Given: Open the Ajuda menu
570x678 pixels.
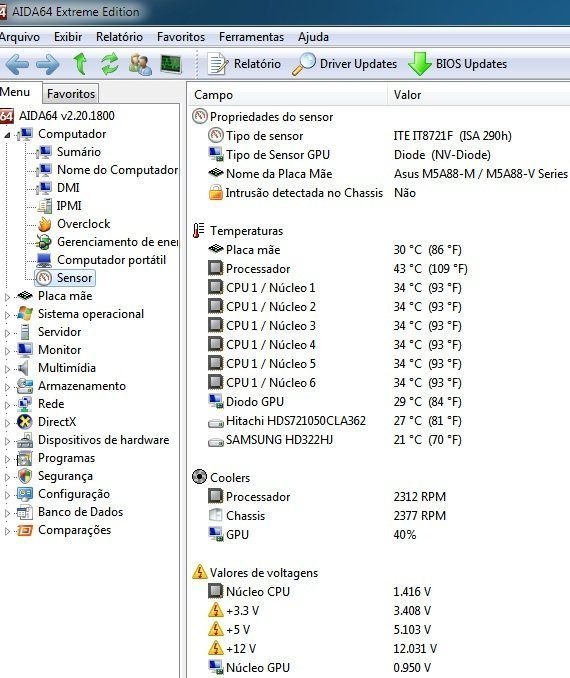Looking at the screenshot, I should (313, 37).
